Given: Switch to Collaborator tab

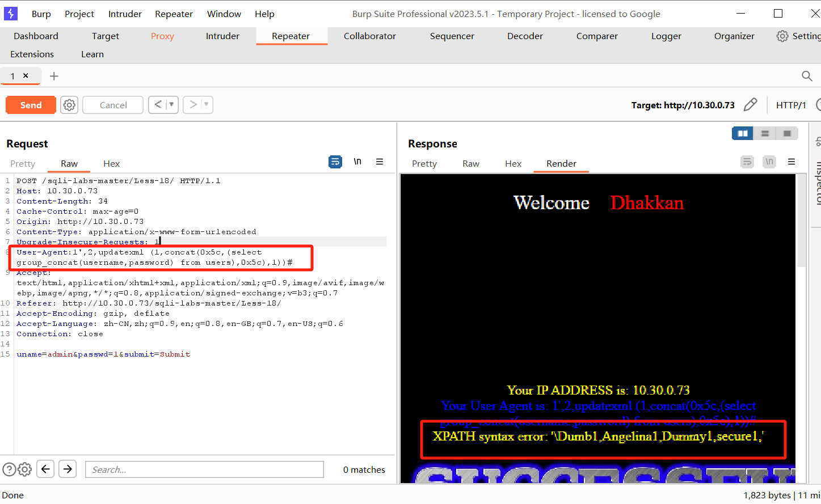Looking at the screenshot, I should coord(370,36).
